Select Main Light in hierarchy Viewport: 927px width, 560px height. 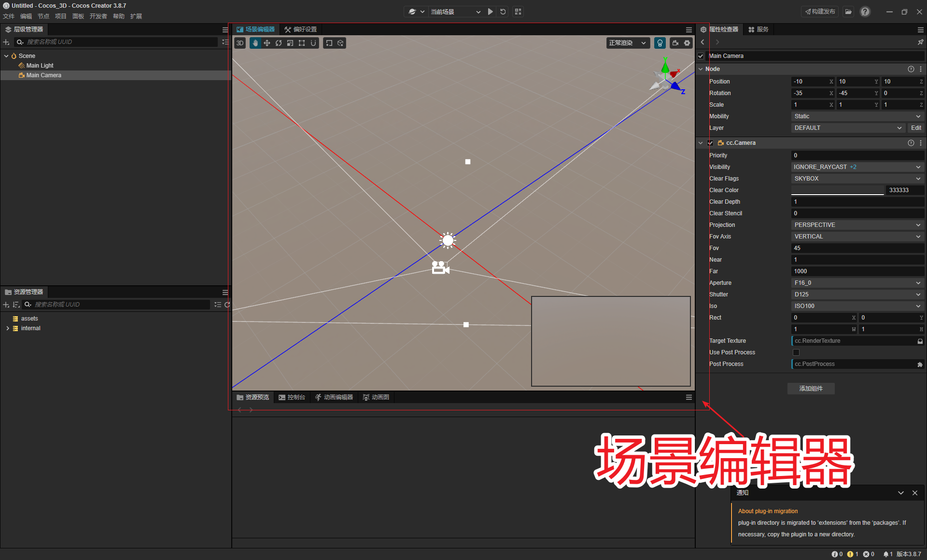click(40, 66)
